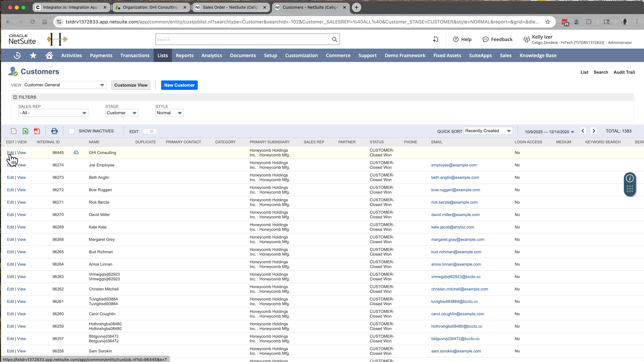Viewport: 644px width, 362px height.
Task: Print the customer list
Action: tap(55, 131)
